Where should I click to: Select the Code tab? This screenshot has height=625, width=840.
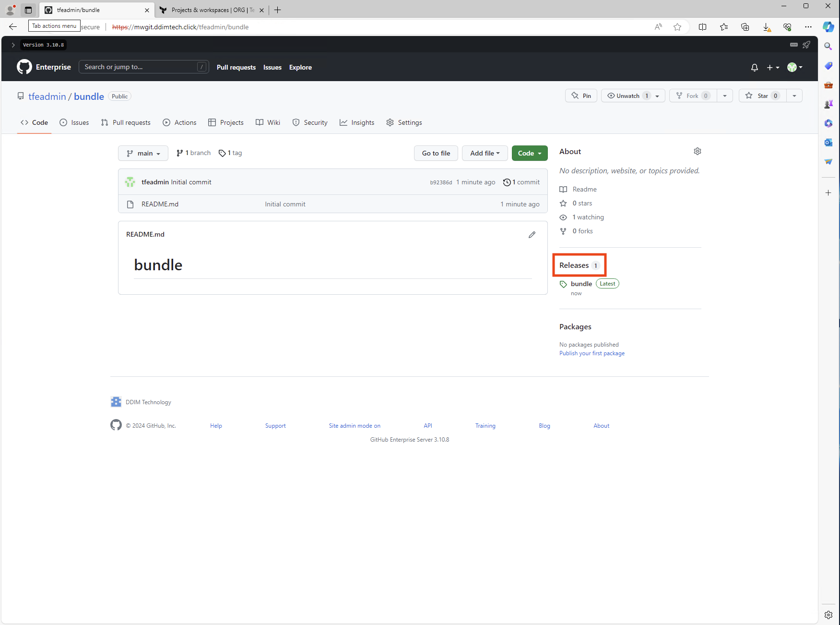[x=34, y=122]
